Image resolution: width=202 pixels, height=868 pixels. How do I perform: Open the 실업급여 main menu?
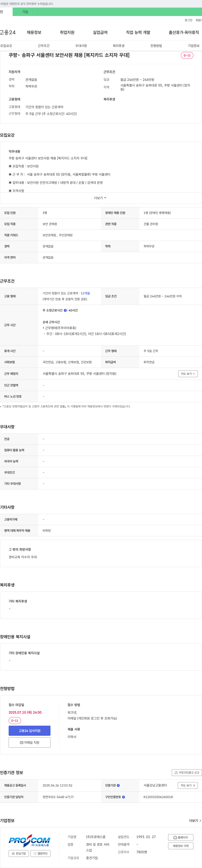[100, 32]
